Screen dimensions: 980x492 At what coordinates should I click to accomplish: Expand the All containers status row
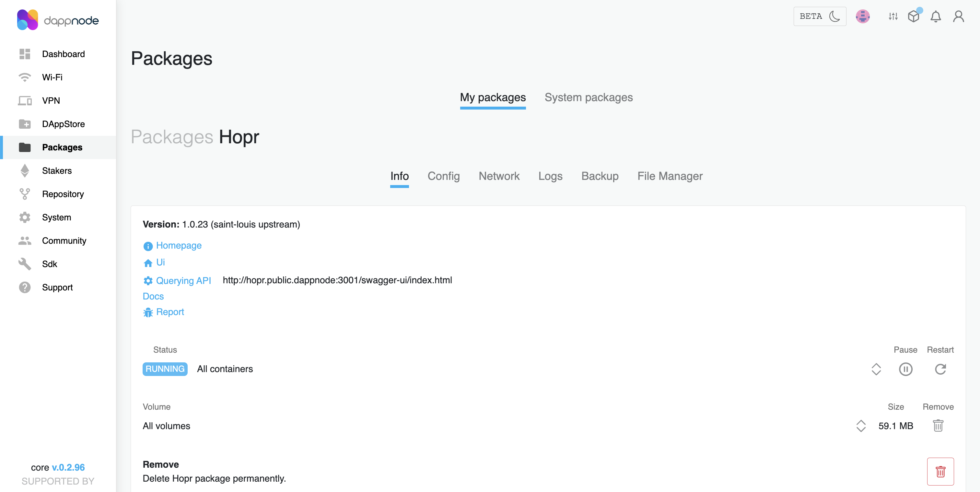tap(877, 369)
